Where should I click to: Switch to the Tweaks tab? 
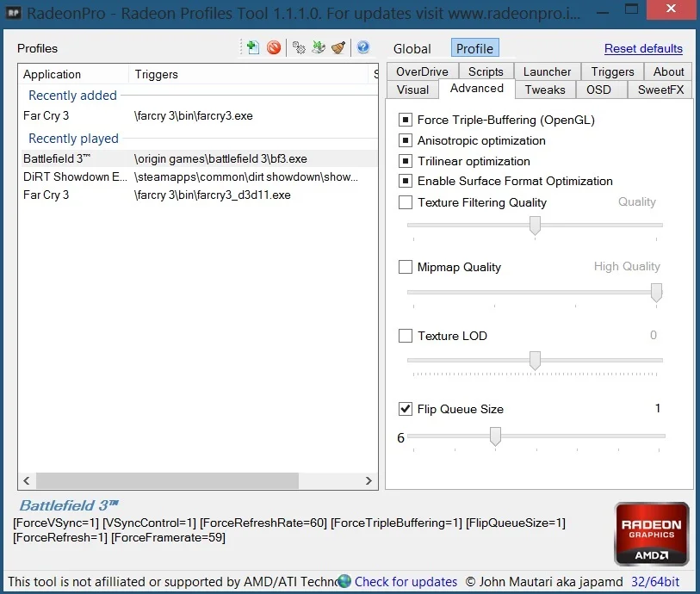[545, 90]
